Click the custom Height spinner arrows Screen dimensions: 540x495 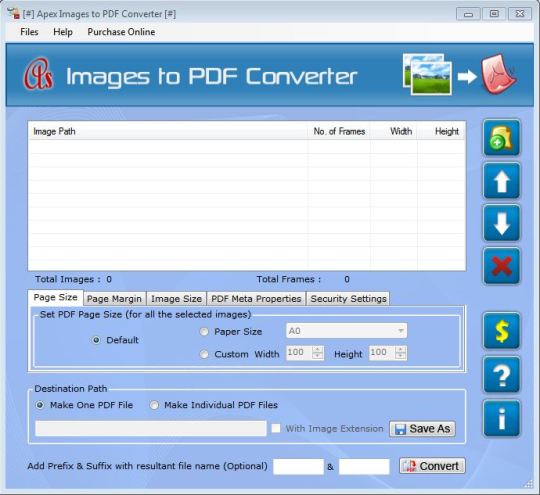pos(400,353)
